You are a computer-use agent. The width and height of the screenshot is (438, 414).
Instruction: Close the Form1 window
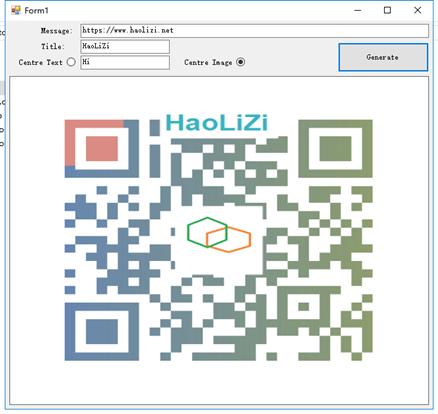click(x=417, y=10)
